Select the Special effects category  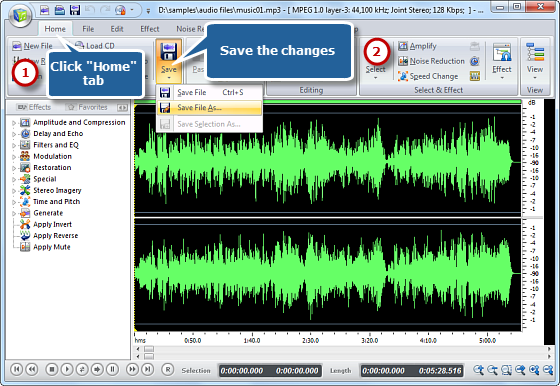tap(45, 179)
